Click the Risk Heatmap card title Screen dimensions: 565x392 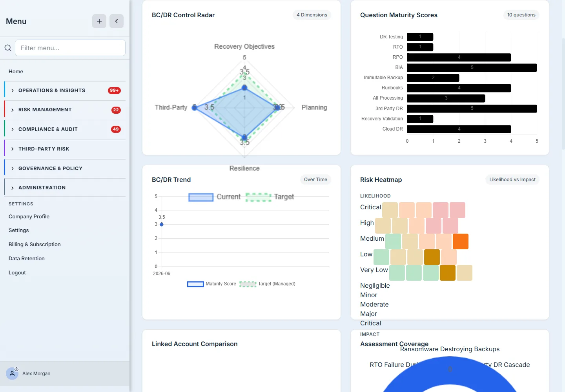click(381, 180)
